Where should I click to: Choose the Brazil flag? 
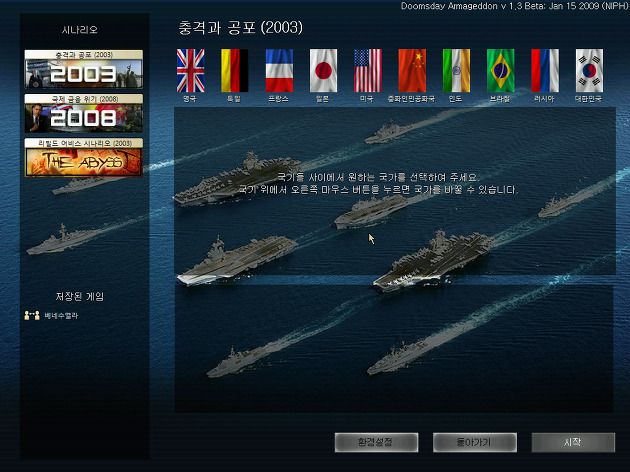pos(501,71)
